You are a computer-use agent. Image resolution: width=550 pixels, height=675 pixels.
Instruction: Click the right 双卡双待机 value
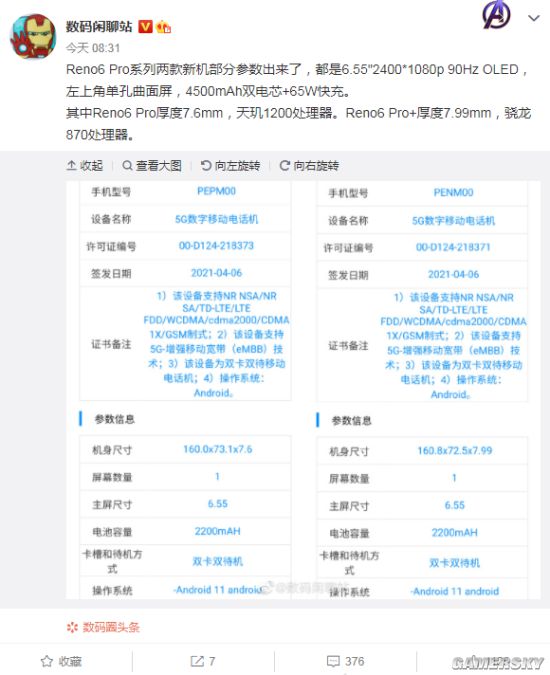454,563
